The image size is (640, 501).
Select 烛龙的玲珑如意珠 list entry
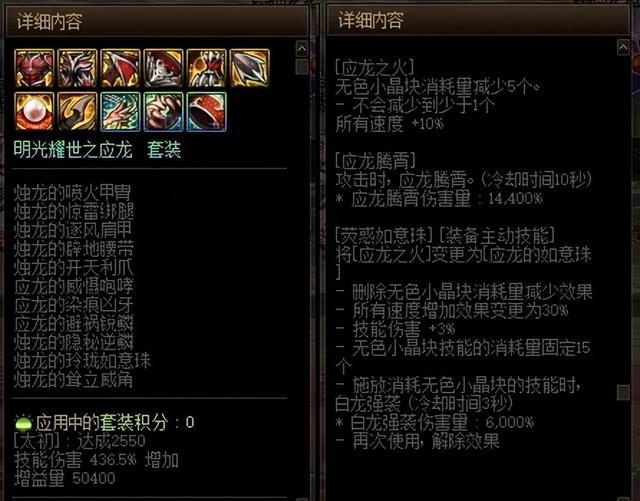[x=82, y=361]
